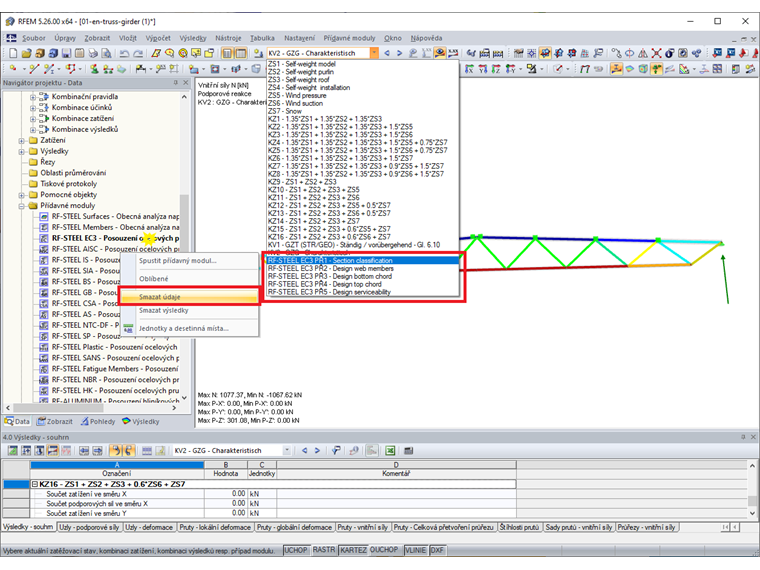Open the Výpočet menu
The image size is (760, 570).
[158, 38]
